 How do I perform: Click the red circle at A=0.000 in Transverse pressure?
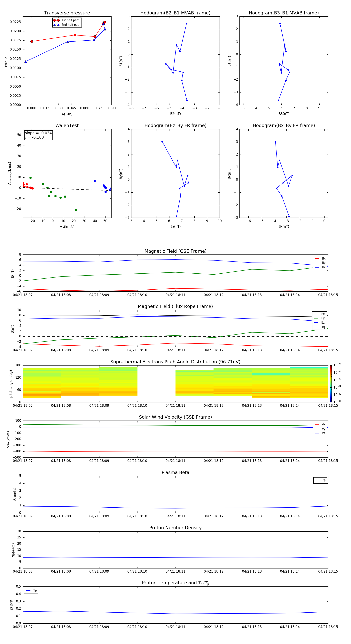pos(31,42)
